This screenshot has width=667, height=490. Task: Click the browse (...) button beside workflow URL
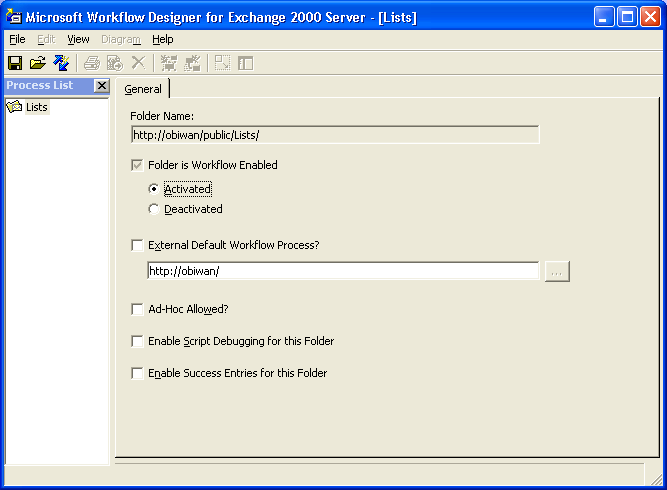coord(557,271)
